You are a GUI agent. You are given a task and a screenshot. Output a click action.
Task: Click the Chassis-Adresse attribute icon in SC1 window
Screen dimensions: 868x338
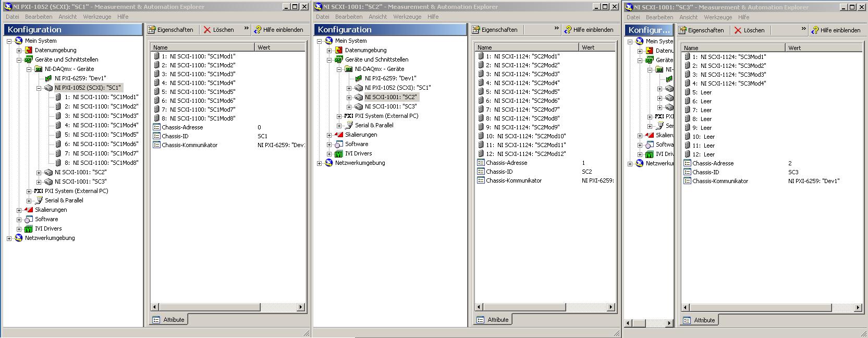(156, 127)
